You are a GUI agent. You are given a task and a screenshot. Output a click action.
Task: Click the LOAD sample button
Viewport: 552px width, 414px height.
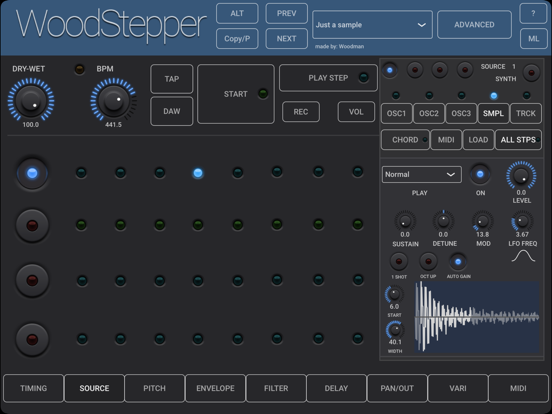click(x=478, y=140)
